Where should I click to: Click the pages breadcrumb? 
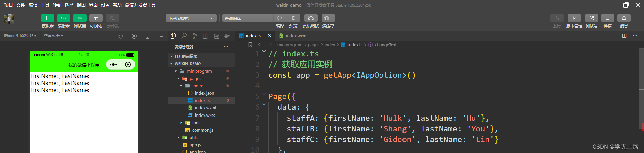[314, 45]
